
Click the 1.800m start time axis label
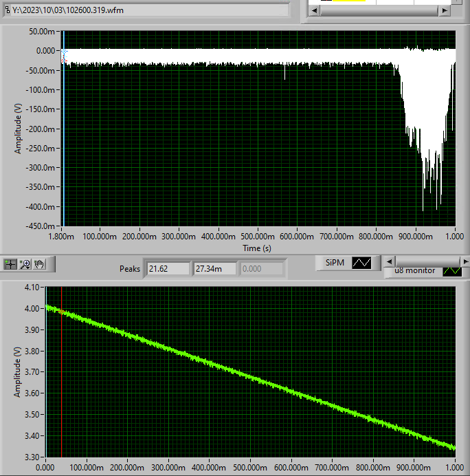61,237
